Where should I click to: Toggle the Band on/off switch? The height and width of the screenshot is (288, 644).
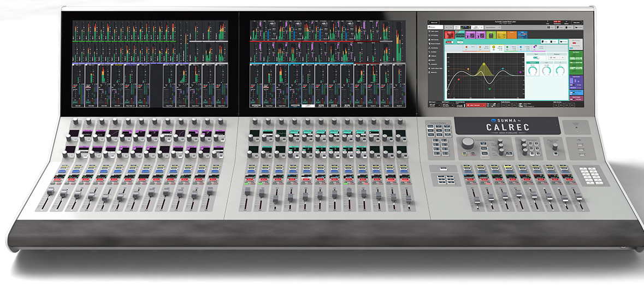(x=536, y=57)
